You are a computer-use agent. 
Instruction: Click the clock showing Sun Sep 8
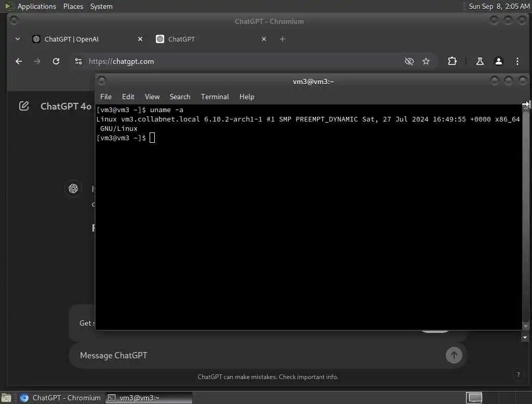(x=499, y=6)
